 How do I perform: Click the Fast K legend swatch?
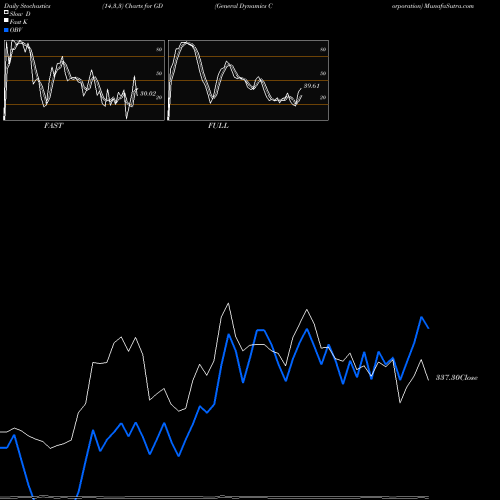6,21
